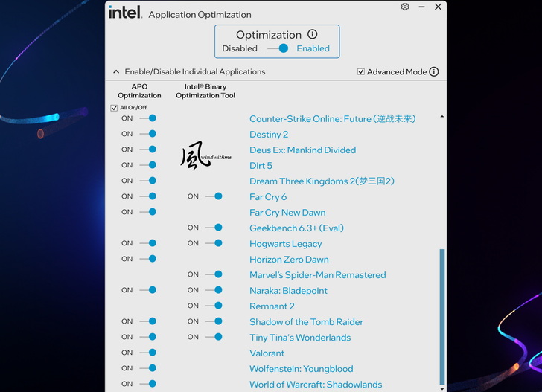Click the Intel logo
Screen dimensions: 542x392
[125, 12]
